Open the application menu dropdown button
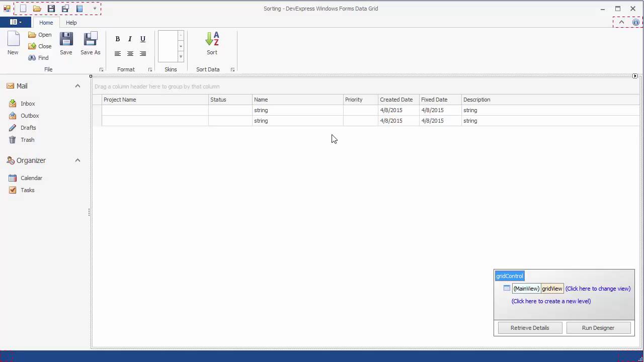The width and height of the screenshot is (644, 362). (x=16, y=22)
